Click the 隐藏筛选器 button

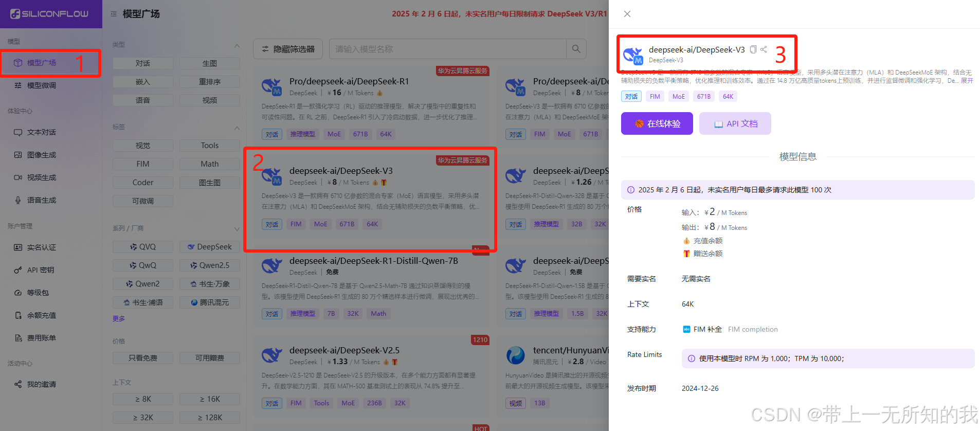pyautogui.click(x=288, y=49)
